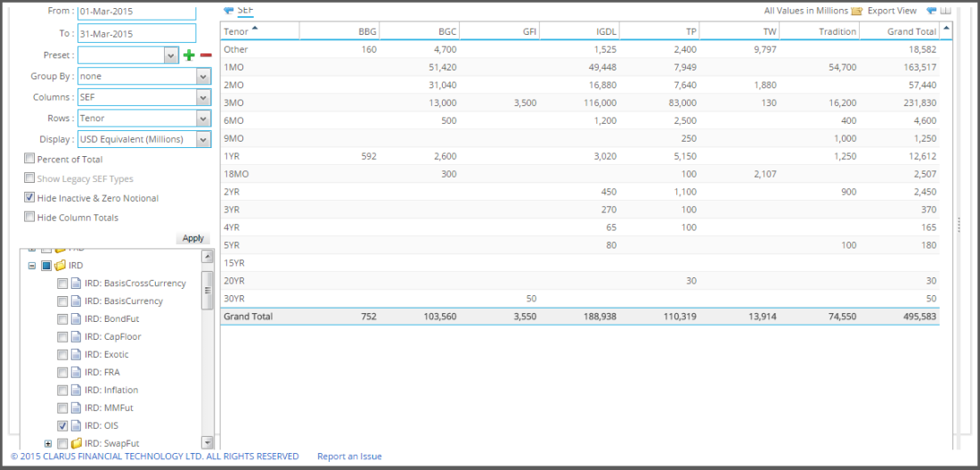This screenshot has width=980, height=470.
Task: Click the Export View link
Action: 891,11
